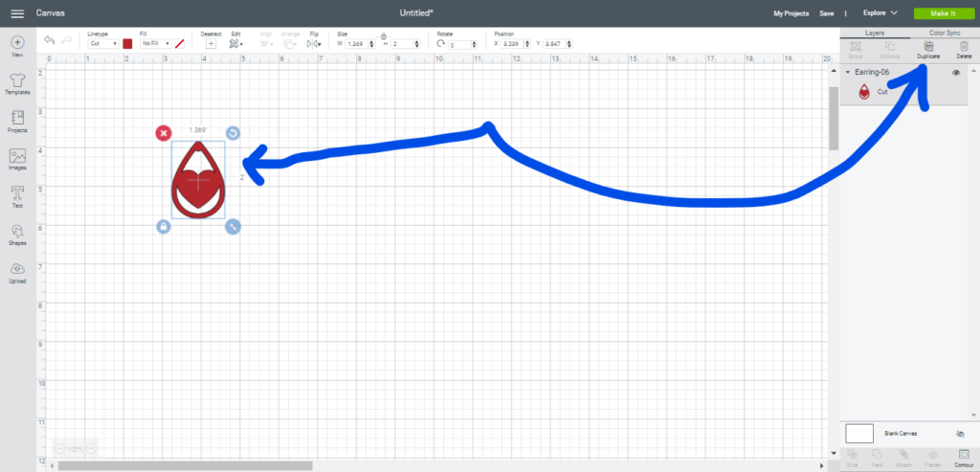Open the Shapes tool
The height and width of the screenshot is (472, 980).
click(17, 233)
